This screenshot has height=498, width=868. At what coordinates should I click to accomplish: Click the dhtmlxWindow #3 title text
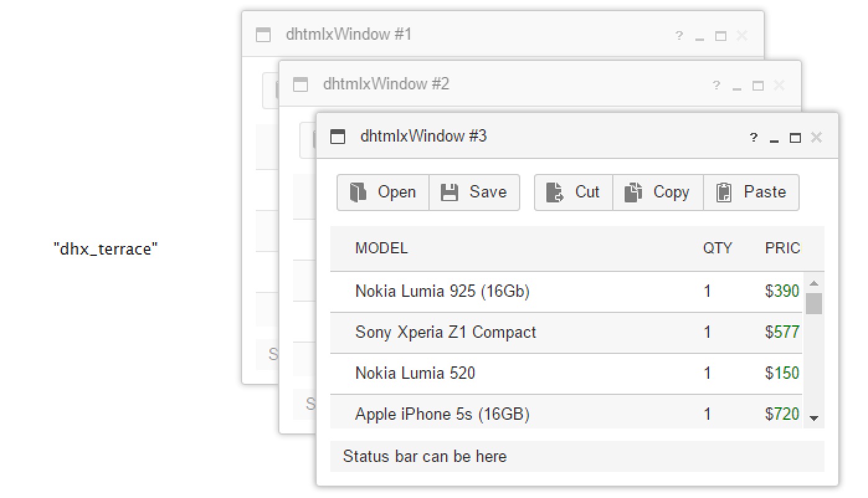423,136
